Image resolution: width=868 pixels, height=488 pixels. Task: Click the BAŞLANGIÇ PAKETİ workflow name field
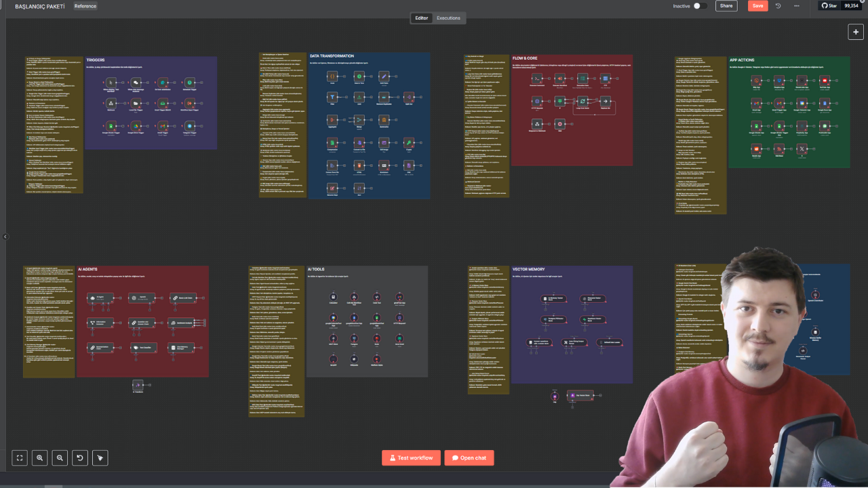coord(40,6)
